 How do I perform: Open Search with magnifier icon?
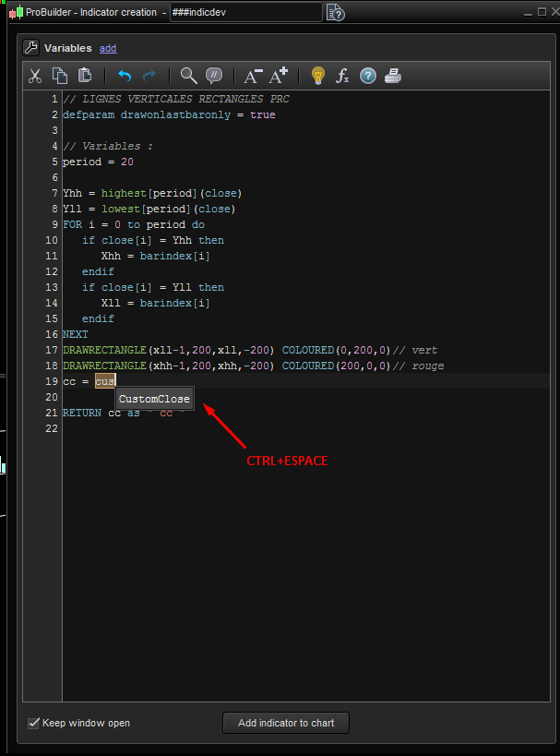pos(188,76)
